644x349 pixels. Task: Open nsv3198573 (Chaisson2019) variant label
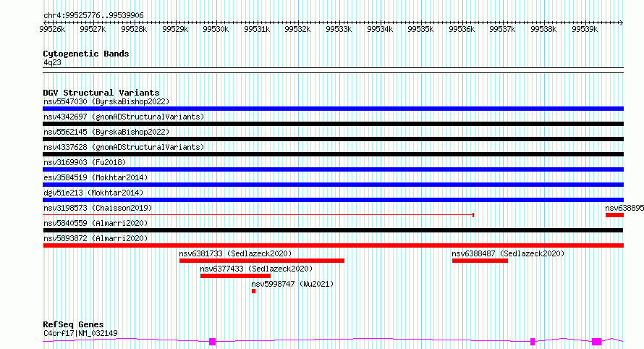pyautogui.click(x=98, y=208)
